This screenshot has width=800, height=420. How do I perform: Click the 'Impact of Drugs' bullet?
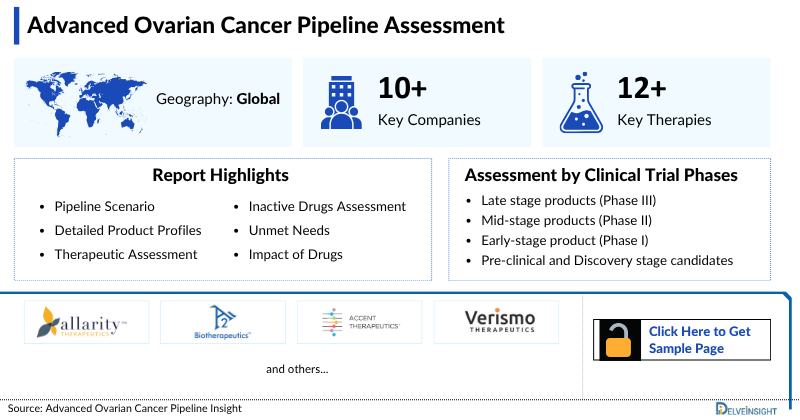pyautogui.click(x=295, y=254)
